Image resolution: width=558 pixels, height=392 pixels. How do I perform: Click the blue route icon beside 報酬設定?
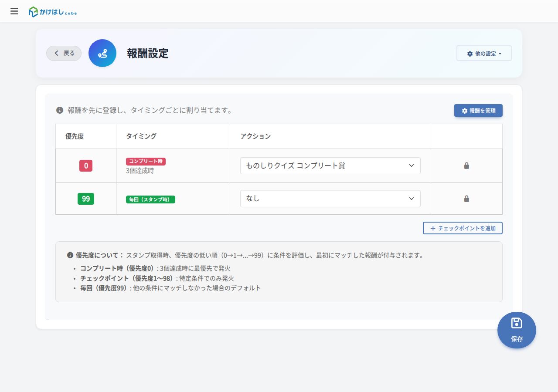[102, 53]
